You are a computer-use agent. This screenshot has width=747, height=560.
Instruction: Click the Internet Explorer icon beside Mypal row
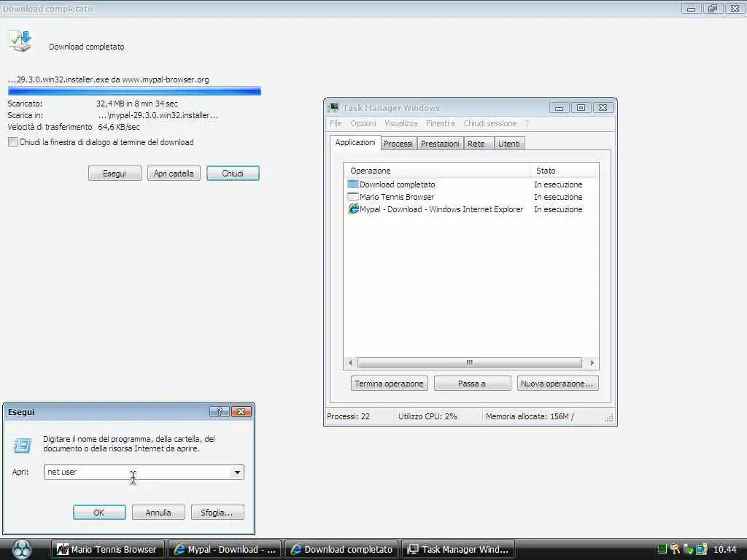(x=353, y=209)
